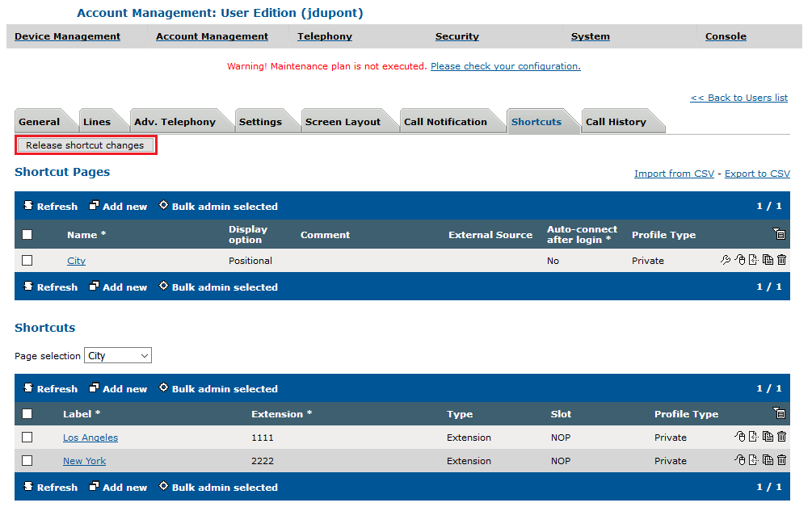Open the New York shortcut link
812x511 pixels.
(84, 461)
